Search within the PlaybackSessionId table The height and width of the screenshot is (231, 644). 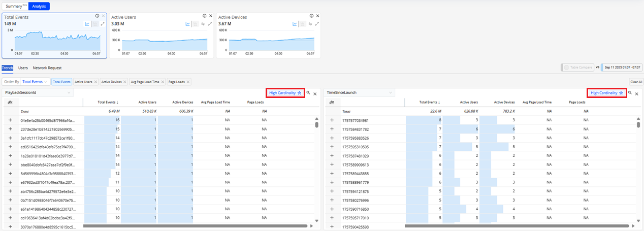point(308,93)
